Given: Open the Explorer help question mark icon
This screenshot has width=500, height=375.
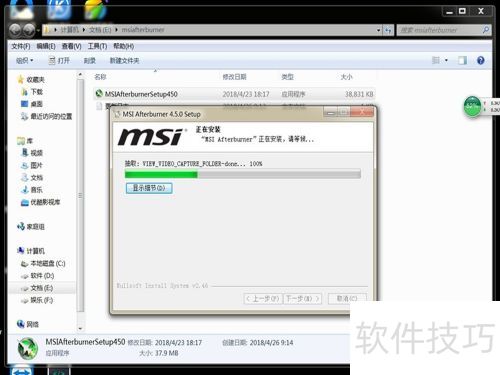Looking at the screenshot, I should click(x=480, y=60).
